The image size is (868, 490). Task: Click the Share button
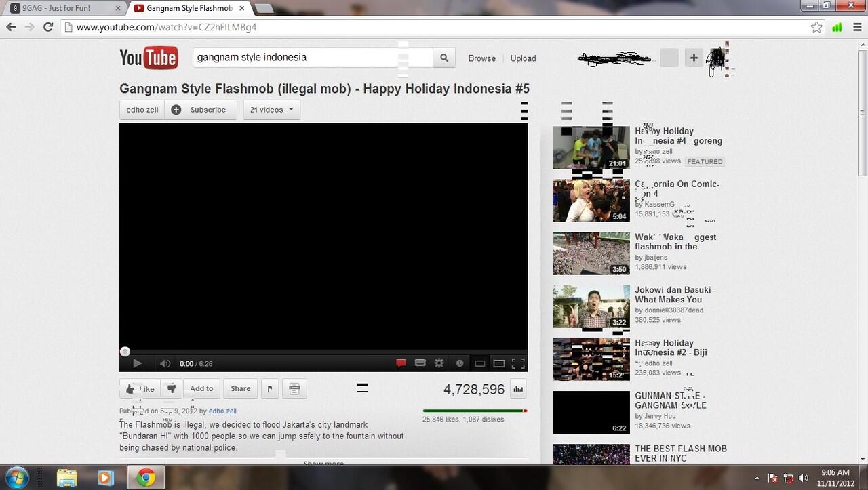click(241, 389)
